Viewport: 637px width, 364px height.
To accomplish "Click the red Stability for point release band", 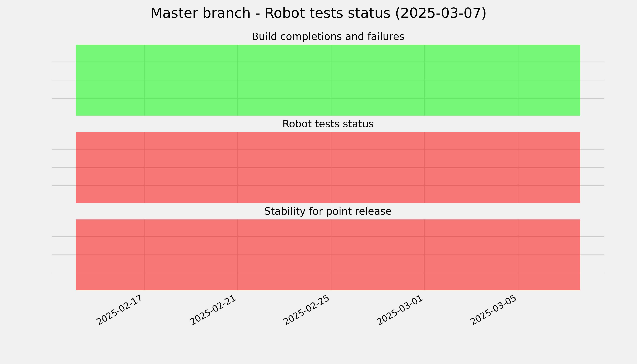I will [x=328, y=255].
